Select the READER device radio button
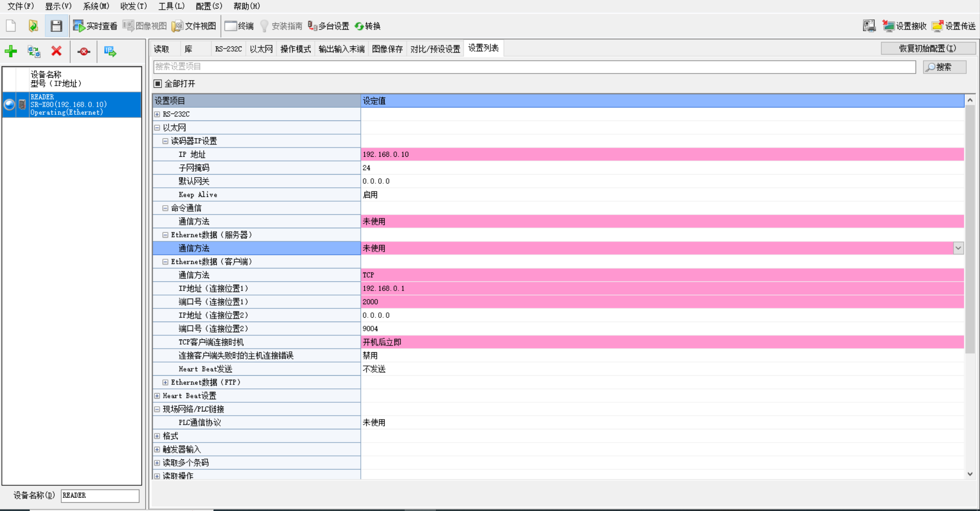The image size is (980, 511). 9,105
